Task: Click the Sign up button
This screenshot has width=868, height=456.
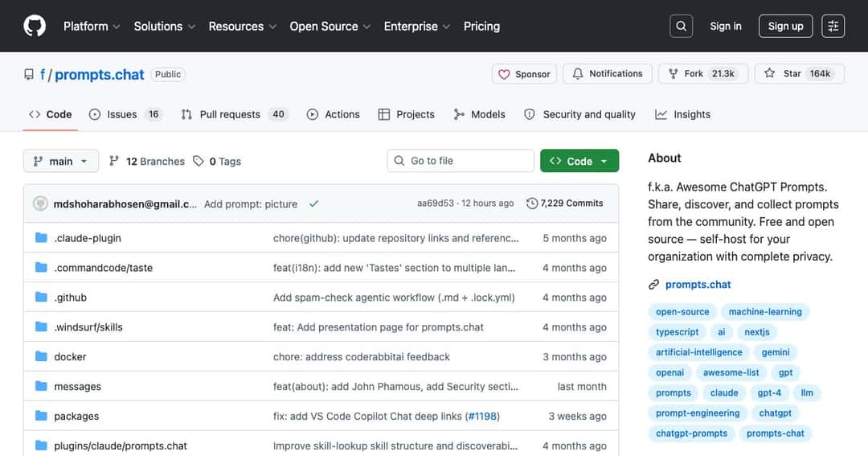Action: (785, 26)
